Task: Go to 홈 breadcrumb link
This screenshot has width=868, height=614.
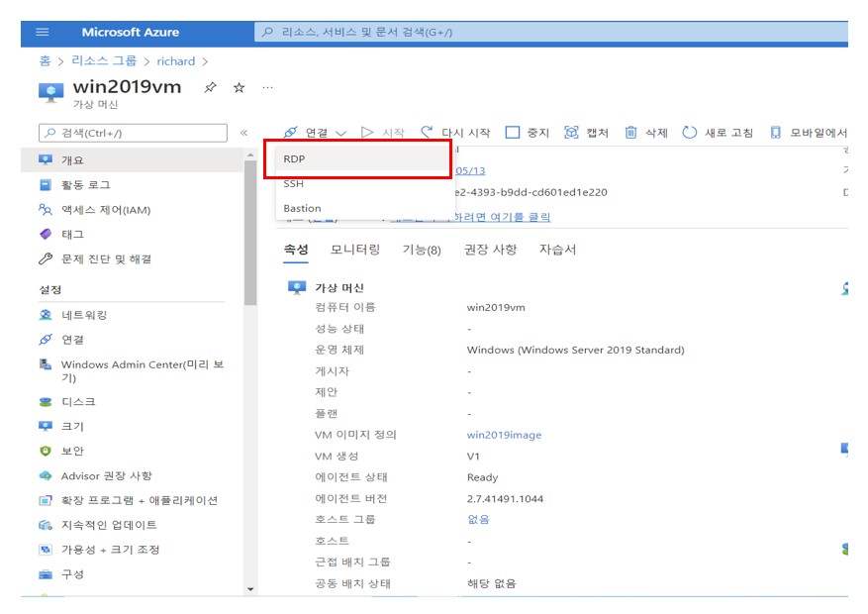Action: coord(45,60)
